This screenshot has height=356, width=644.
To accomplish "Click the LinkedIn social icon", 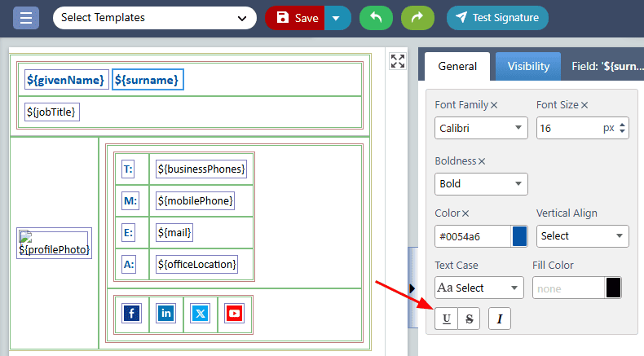I will click(x=165, y=313).
